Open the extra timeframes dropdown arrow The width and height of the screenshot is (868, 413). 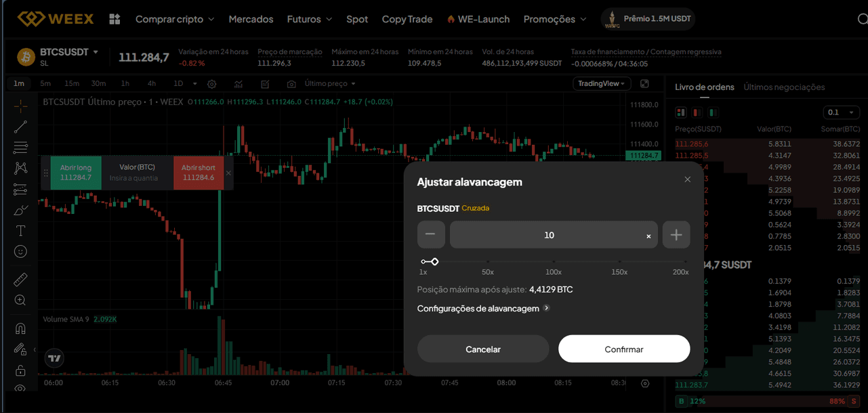coord(194,83)
